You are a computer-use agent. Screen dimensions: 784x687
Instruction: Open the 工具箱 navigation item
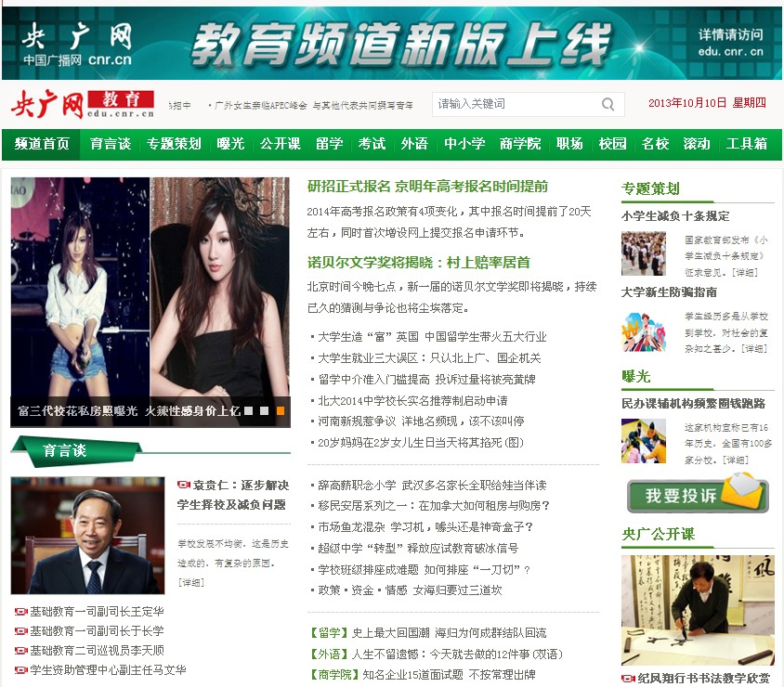point(746,144)
